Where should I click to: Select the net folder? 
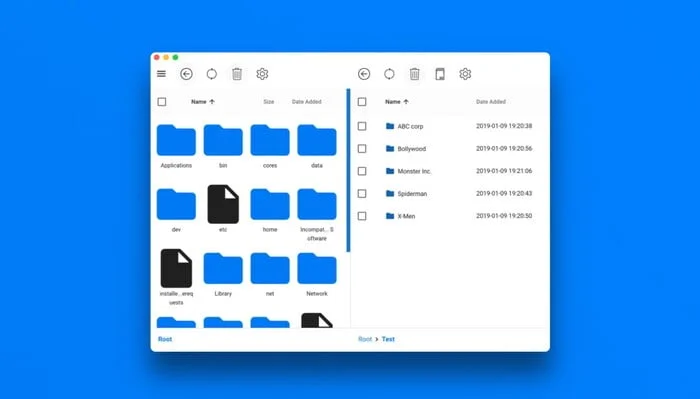tap(270, 269)
